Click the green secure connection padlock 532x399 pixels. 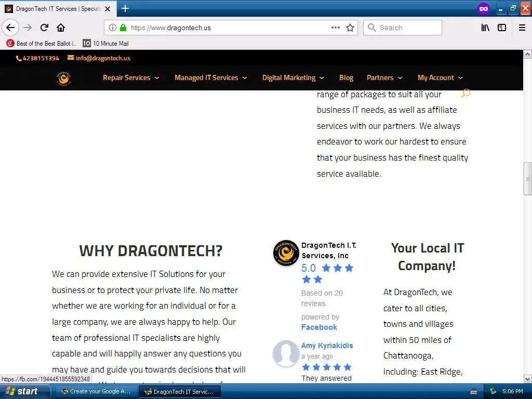click(x=123, y=28)
